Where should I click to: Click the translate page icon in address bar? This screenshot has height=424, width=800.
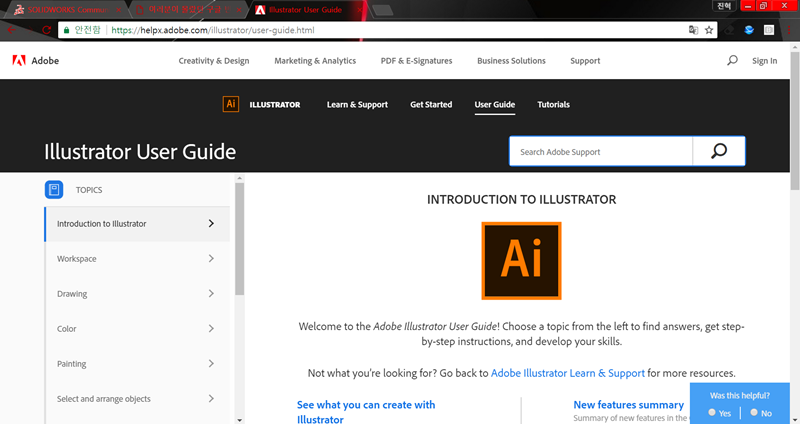pyautogui.click(x=693, y=30)
